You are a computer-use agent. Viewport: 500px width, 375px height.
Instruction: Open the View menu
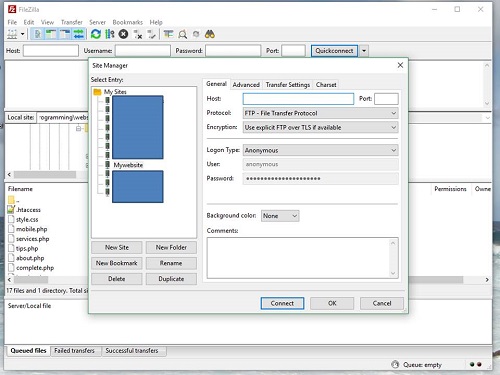point(47,22)
